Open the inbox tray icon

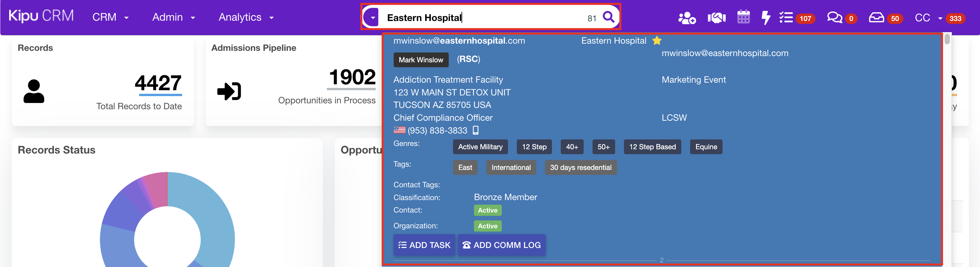click(x=876, y=18)
